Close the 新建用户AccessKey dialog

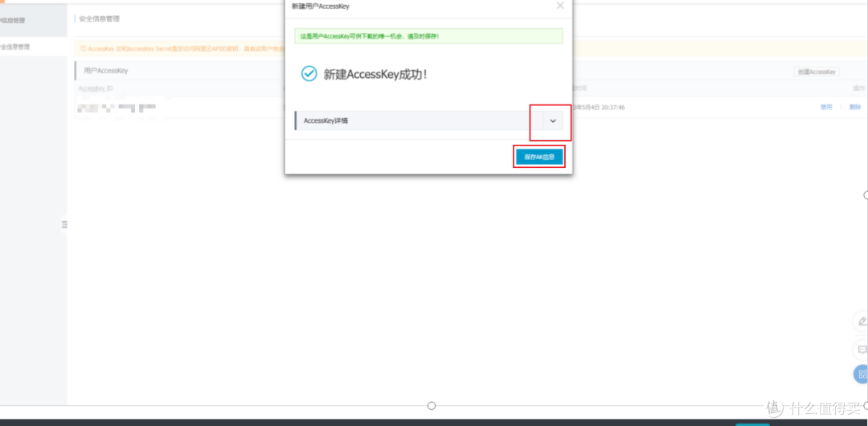click(559, 6)
